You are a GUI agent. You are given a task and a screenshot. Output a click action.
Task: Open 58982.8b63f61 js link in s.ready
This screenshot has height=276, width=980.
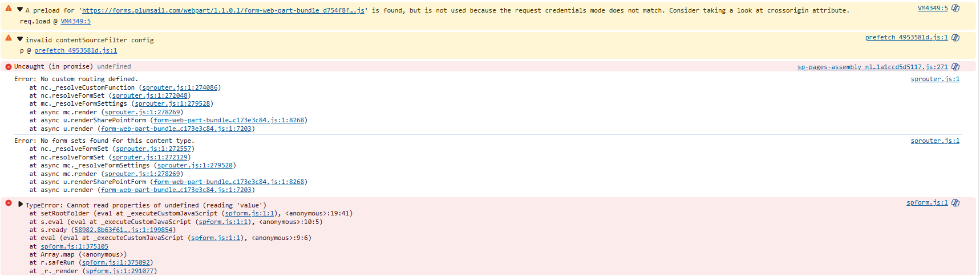(x=123, y=230)
